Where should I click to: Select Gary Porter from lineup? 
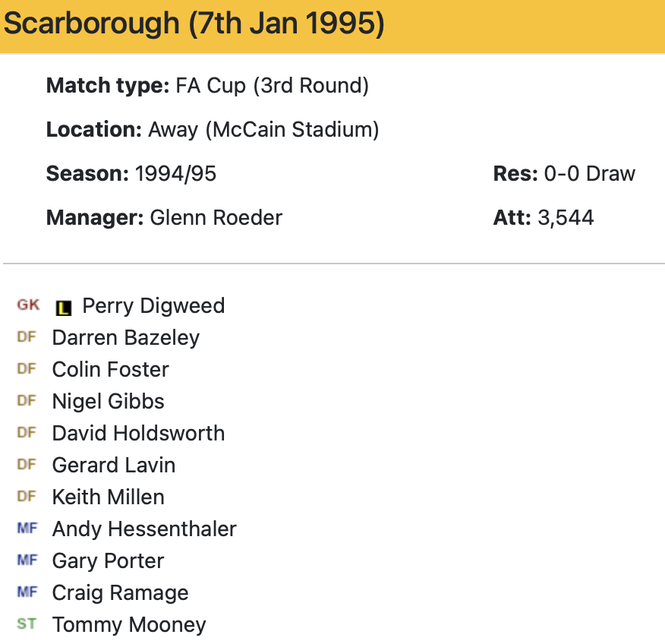(108, 561)
